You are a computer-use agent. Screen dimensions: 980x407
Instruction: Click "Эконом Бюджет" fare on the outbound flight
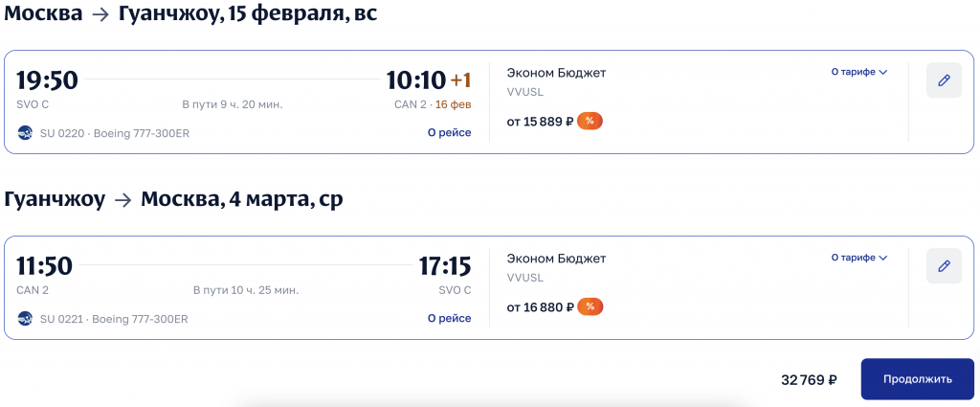556,73
